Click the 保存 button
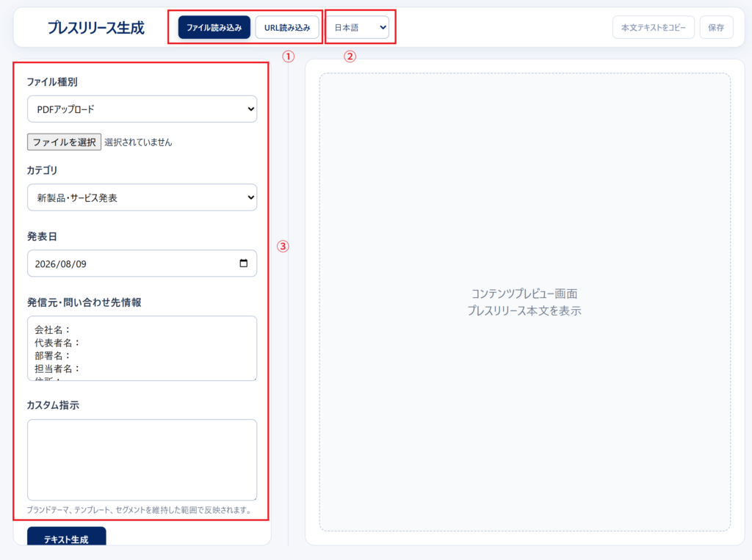The image size is (752, 560). point(716,27)
